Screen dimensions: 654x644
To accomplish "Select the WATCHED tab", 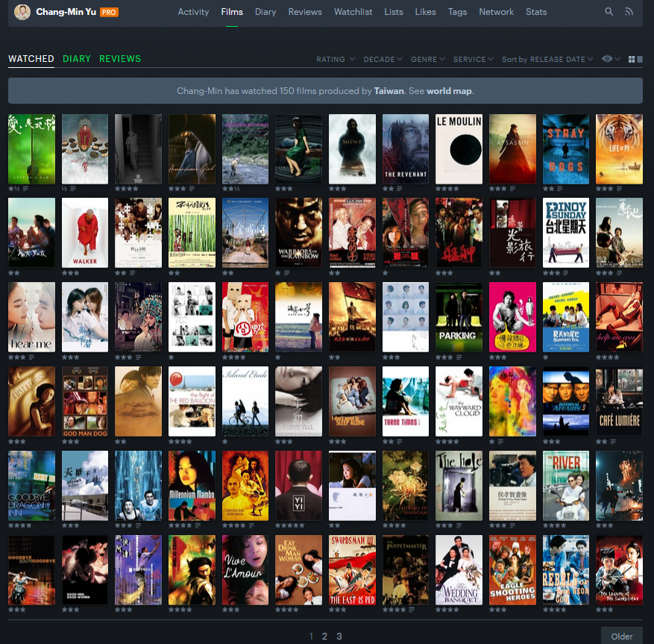I will (x=31, y=59).
